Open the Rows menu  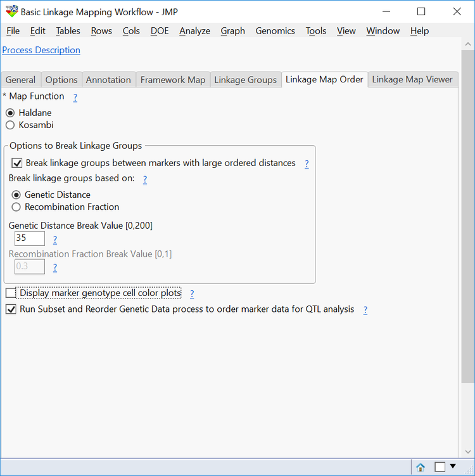coord(101,31)
